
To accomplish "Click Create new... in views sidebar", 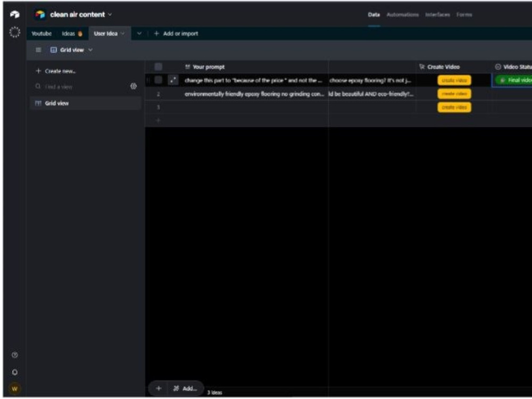I will [56, 71].
